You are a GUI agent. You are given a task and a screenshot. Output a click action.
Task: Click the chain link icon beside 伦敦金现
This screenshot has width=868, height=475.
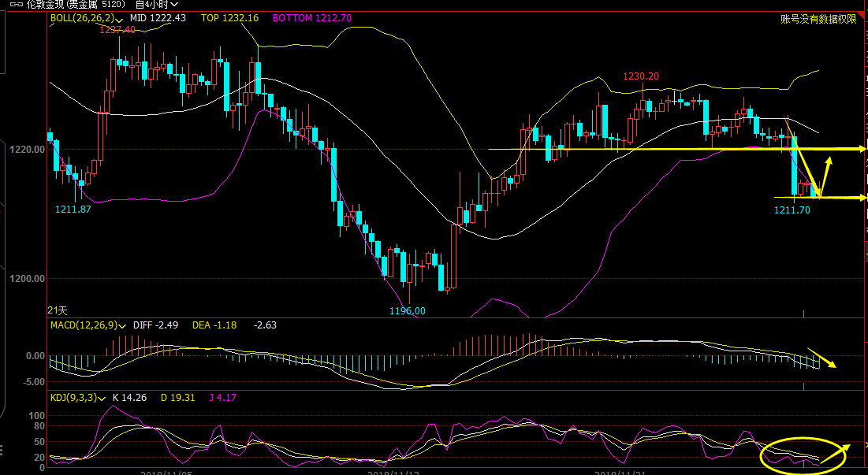pyautogui.click(x=16, y=5)
